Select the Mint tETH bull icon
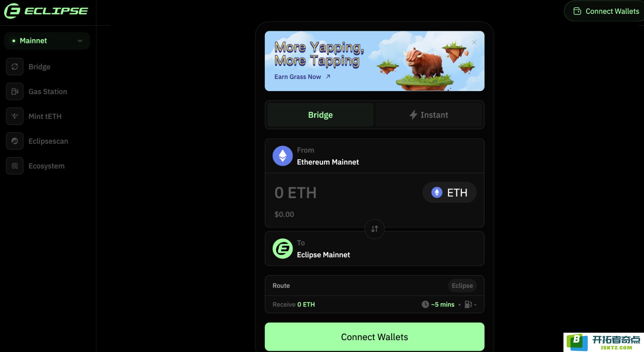The image size is (644, 352). pos(14,116)
